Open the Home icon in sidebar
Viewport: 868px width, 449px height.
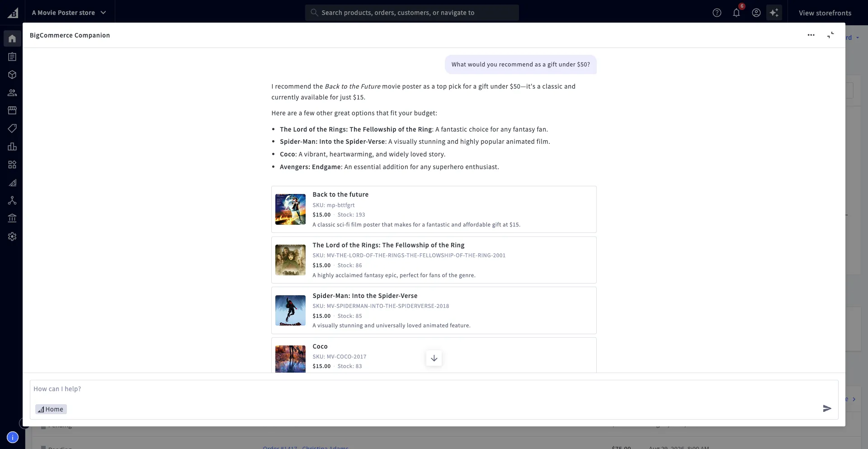click(x=12, y=38)
